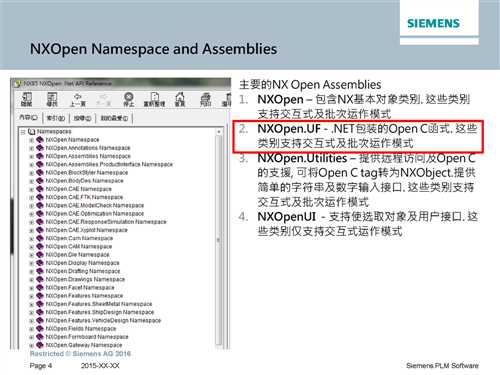
Task: Click the NXOpenUI list item text
Action: coord(368,224)
